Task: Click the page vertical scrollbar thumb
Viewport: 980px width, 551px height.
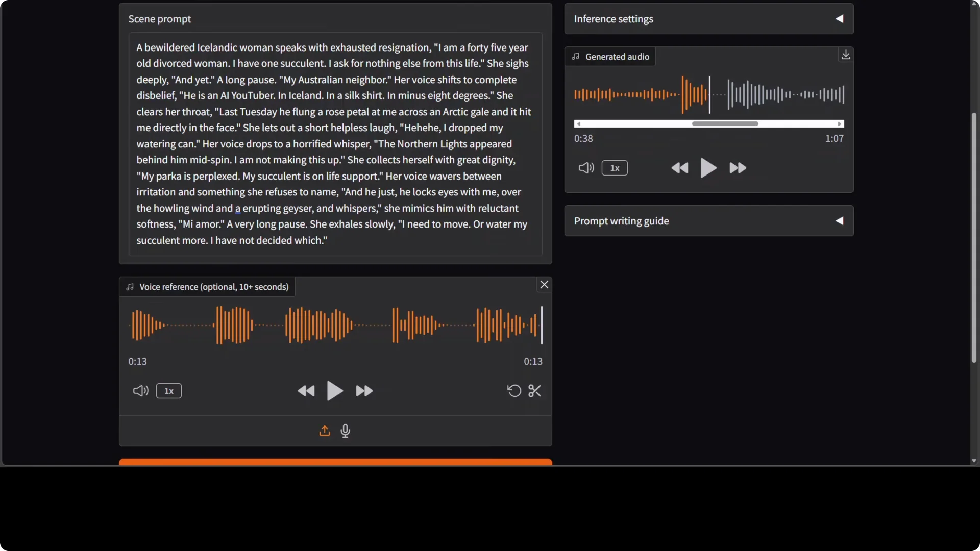Action: 974,238
